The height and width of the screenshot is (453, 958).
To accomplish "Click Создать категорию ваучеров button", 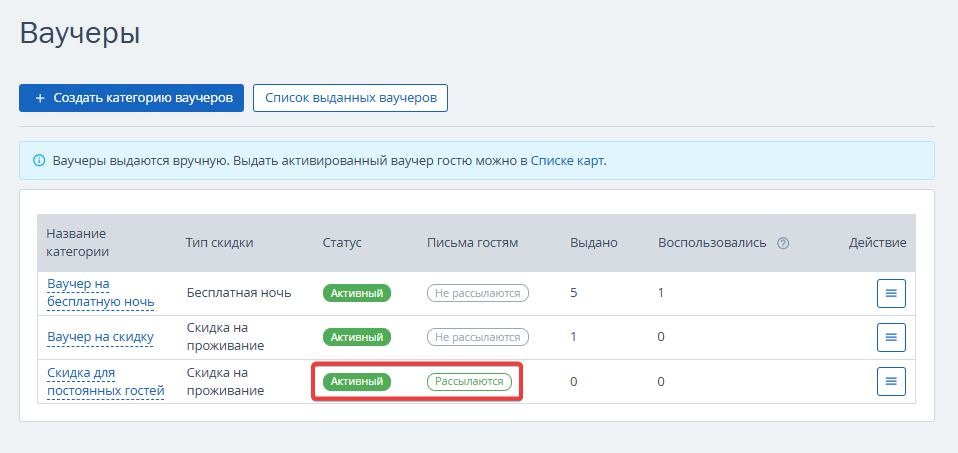I will 131,98.
